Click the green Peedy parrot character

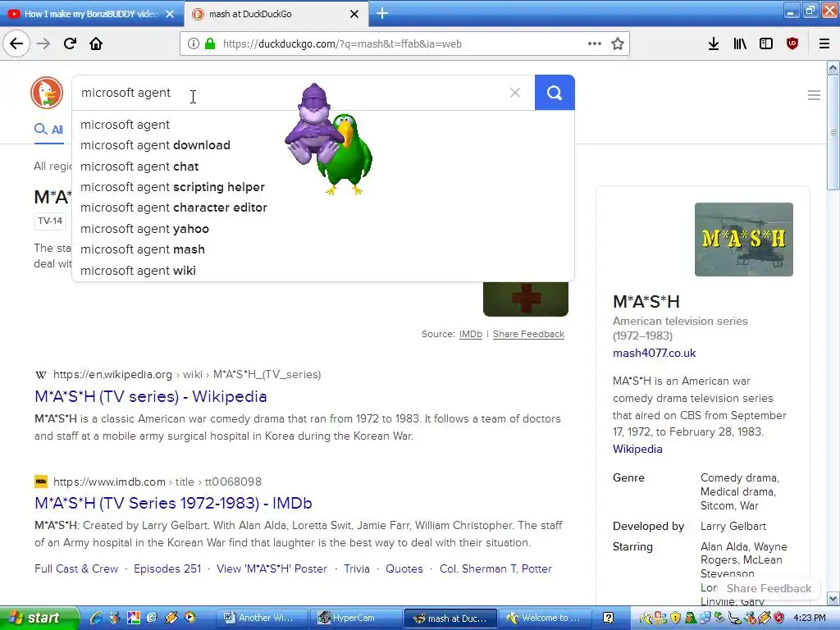tap(349, 155)
